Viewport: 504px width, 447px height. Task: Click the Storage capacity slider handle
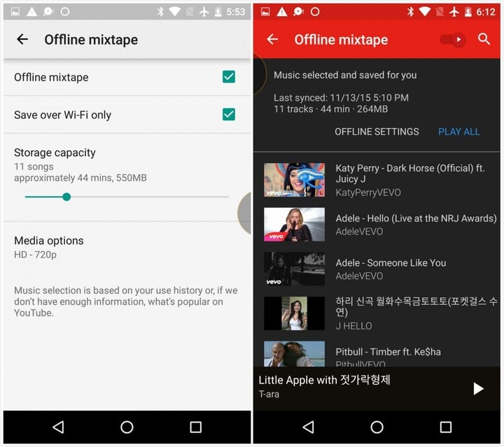coord(66,197)
